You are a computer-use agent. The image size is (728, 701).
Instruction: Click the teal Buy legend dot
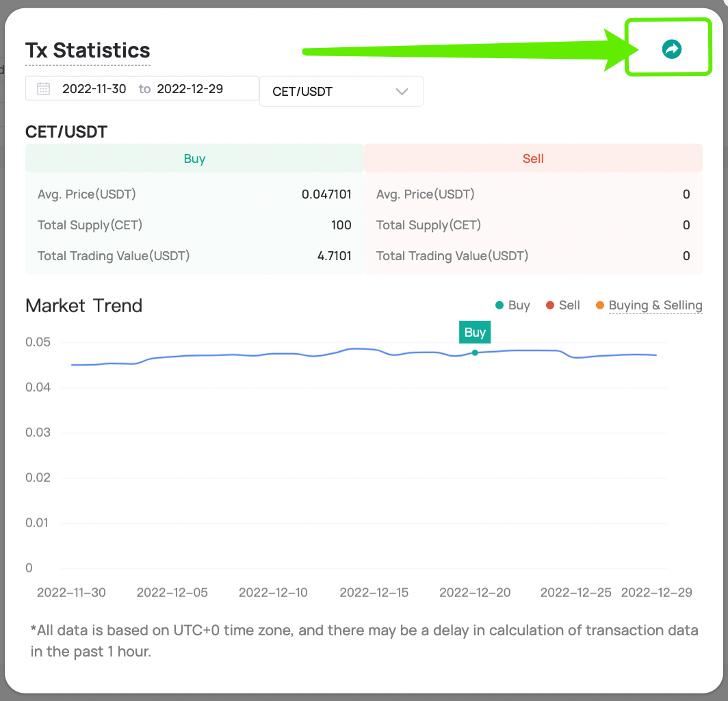[x=499, y=305]
